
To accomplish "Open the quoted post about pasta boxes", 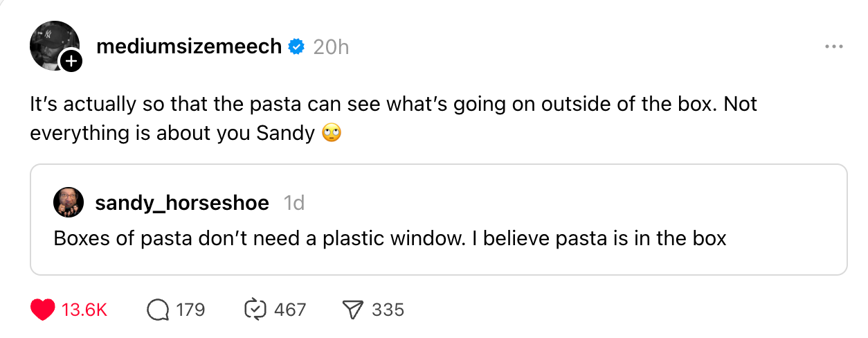I will (x=439, y=220).
